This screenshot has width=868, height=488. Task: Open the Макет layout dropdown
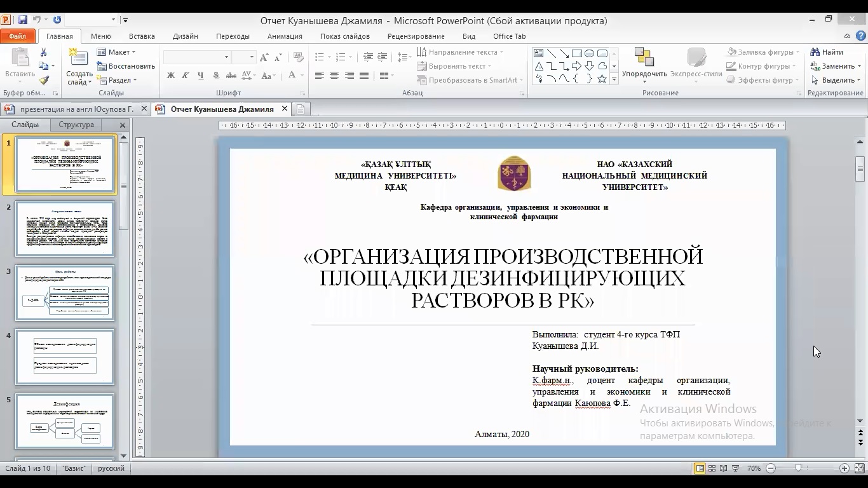tap(116, 52)
